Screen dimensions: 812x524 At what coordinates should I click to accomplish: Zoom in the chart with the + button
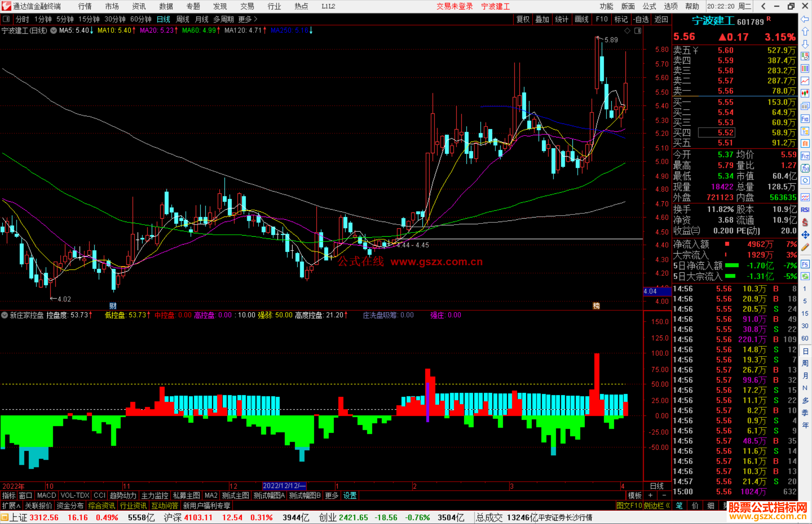coord(651,495)
